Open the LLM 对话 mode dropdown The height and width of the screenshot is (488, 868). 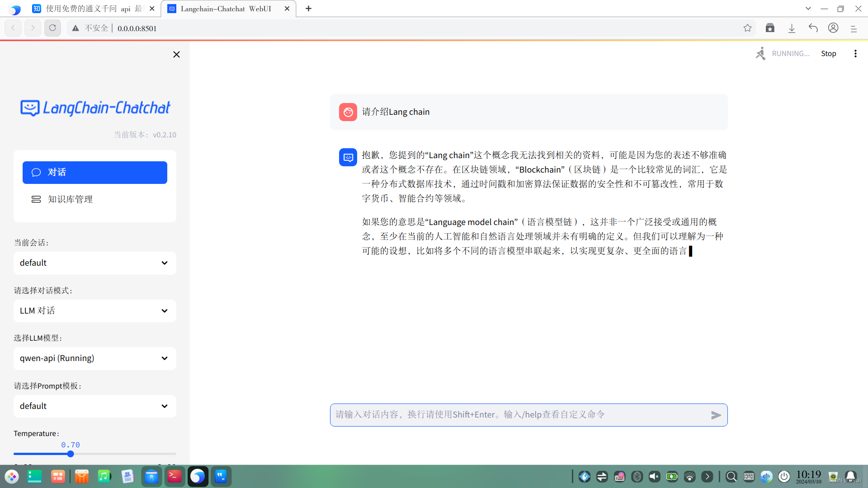tap(95, 311)
